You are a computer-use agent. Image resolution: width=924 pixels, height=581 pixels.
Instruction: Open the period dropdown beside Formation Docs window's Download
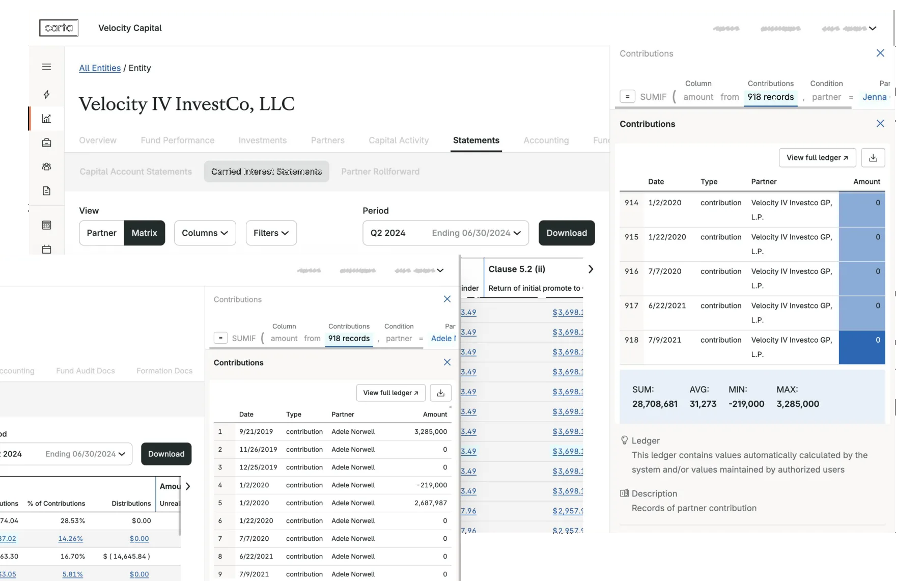[x=66, y=454]
